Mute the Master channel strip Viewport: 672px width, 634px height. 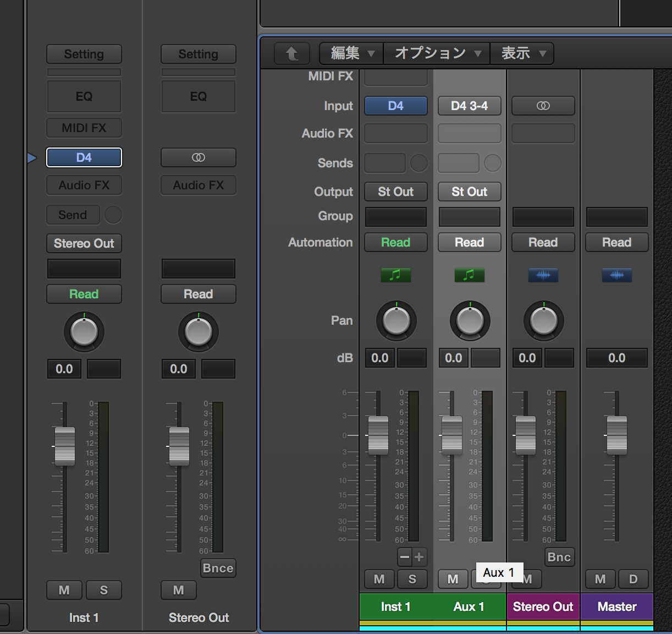click(x=600, y=579)
